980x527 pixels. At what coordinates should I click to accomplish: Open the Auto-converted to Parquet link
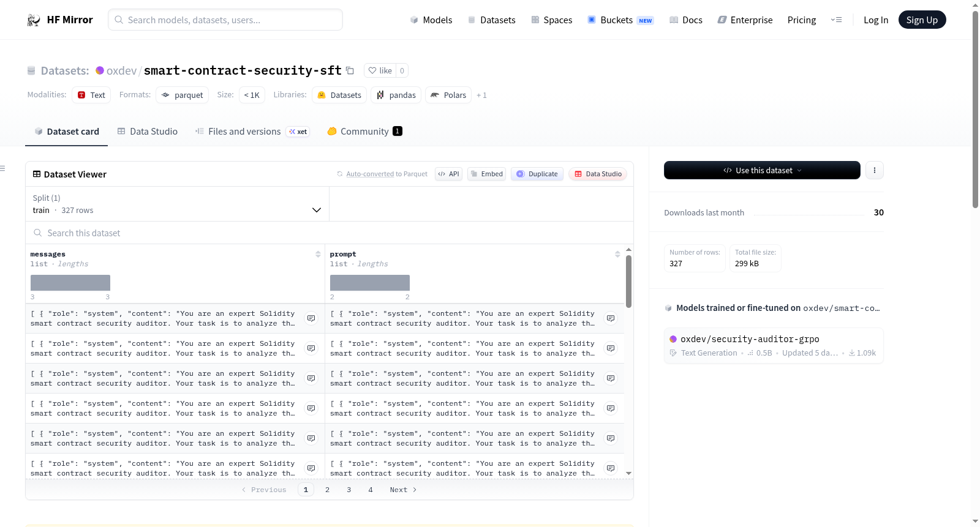point(386,174)
